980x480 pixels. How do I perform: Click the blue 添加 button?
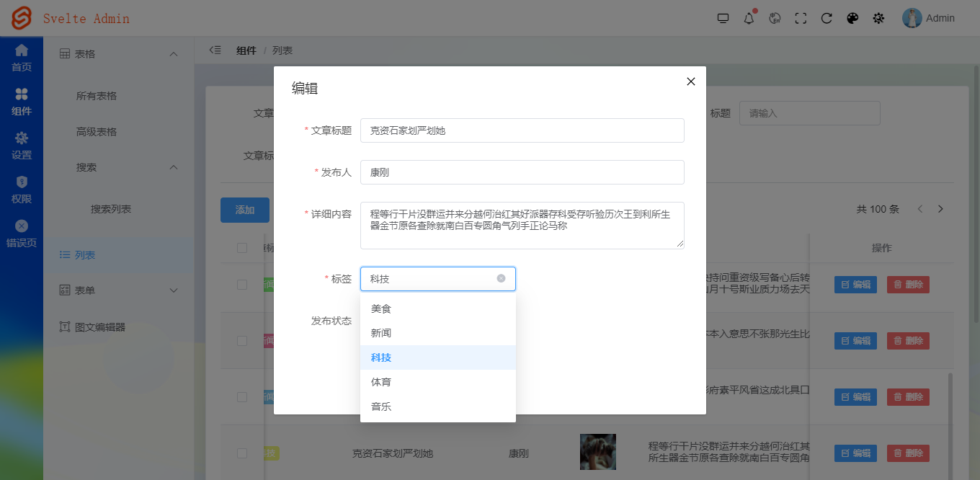245,210
